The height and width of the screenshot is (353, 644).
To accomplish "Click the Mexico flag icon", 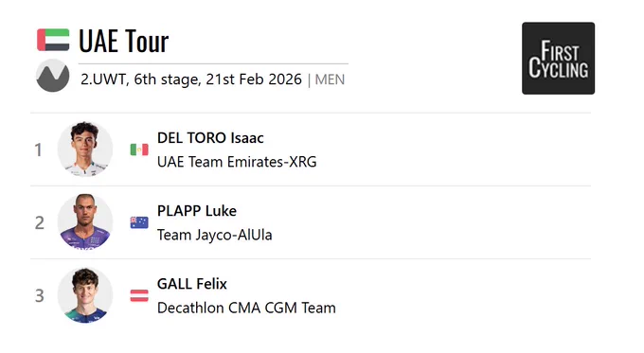I will (x=139, y=150).
